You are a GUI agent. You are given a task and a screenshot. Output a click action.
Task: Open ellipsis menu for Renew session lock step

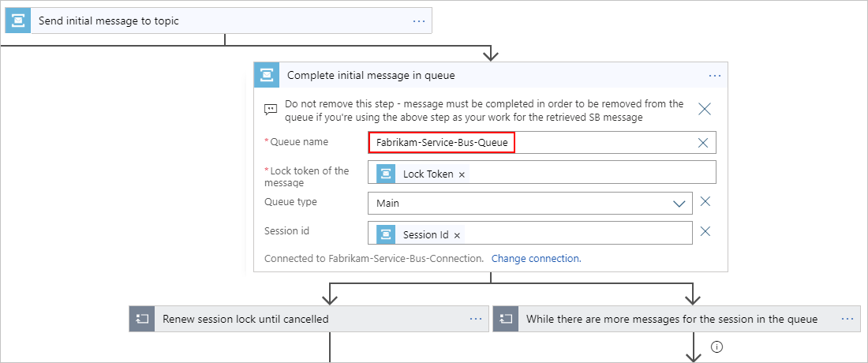tap(476, 319)
